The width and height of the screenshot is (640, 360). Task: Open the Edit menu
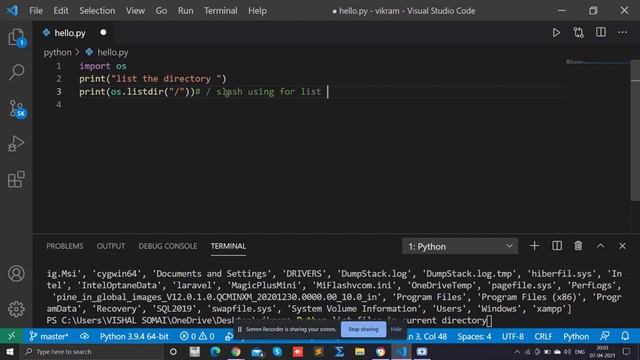61,11
